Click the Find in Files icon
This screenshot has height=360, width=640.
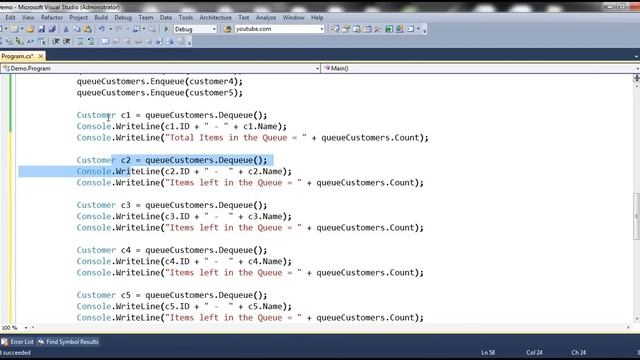(x=227, y=29)
